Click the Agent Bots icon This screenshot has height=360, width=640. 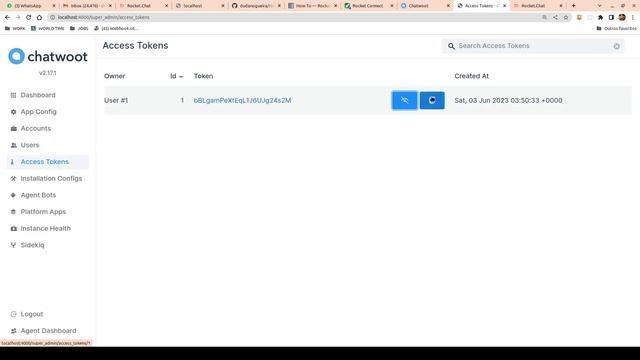(x=13, y=195)
